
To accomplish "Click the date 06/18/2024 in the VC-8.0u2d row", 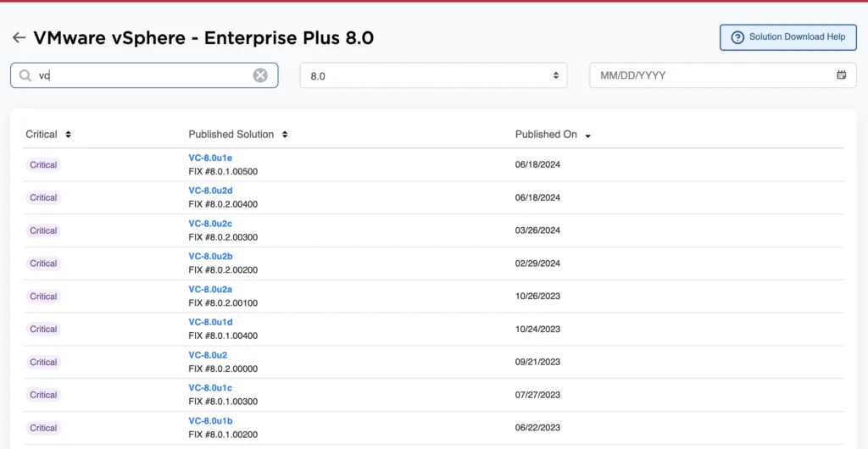I will click(537, 197).
